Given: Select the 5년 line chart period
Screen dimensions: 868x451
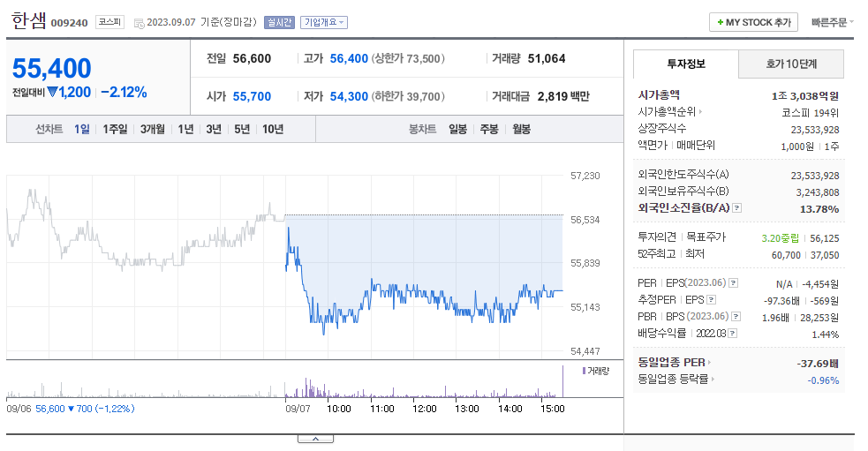Looking at the screenshot, I should click(x=242, y=129).
